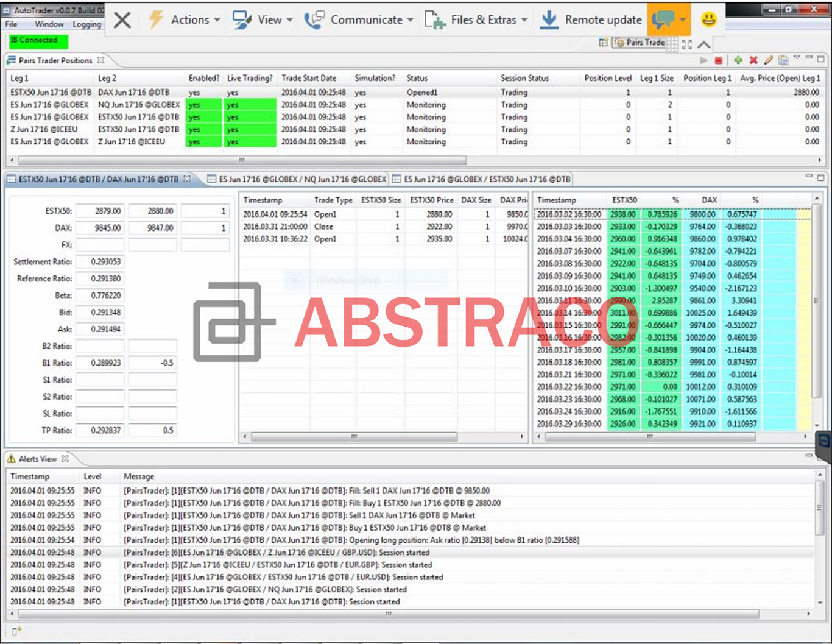Toggle Enabled off for ES/NQ pair row

[203, 104]
